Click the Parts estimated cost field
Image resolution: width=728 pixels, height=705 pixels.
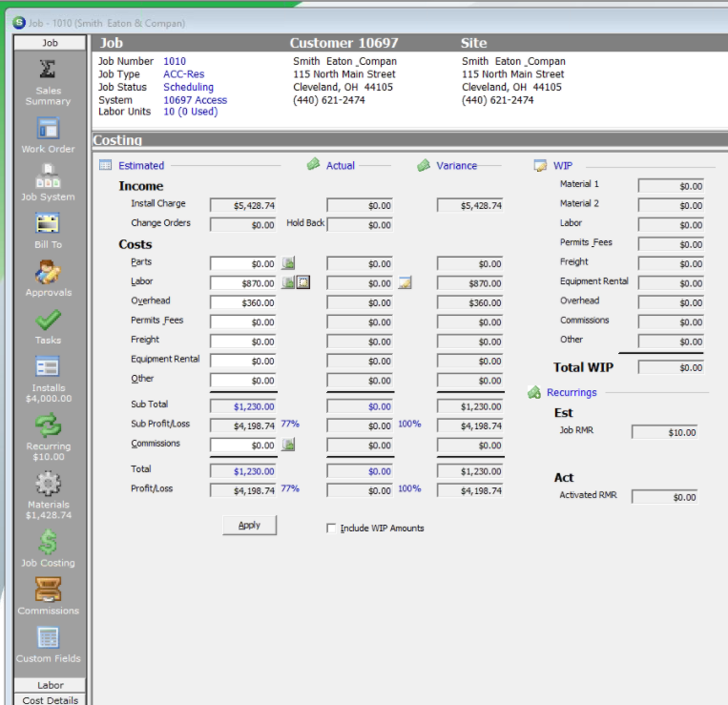coord(242,263)
